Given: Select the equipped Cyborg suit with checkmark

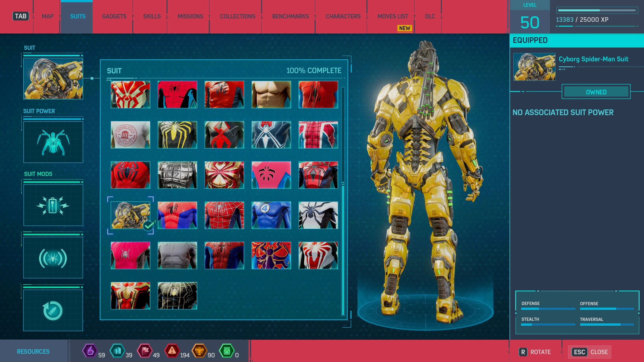Looking at the screenshot, I should point(130,215).
